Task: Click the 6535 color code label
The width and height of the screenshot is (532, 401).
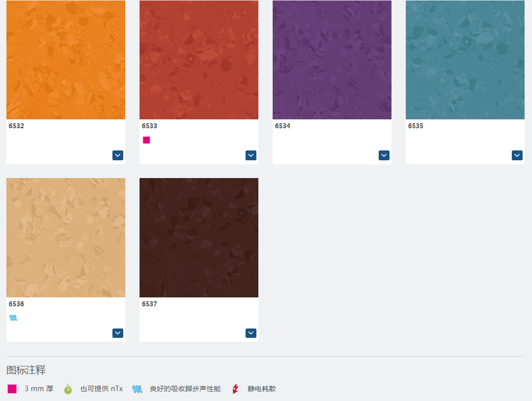Action: click(x=416, y=126)
